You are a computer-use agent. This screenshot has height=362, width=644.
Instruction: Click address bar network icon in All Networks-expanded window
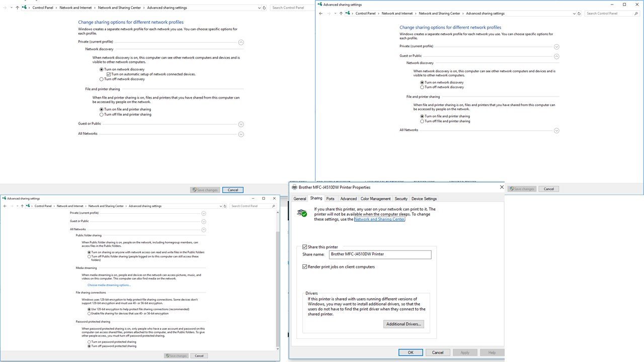pyautogui.click(x=28, y=206)
